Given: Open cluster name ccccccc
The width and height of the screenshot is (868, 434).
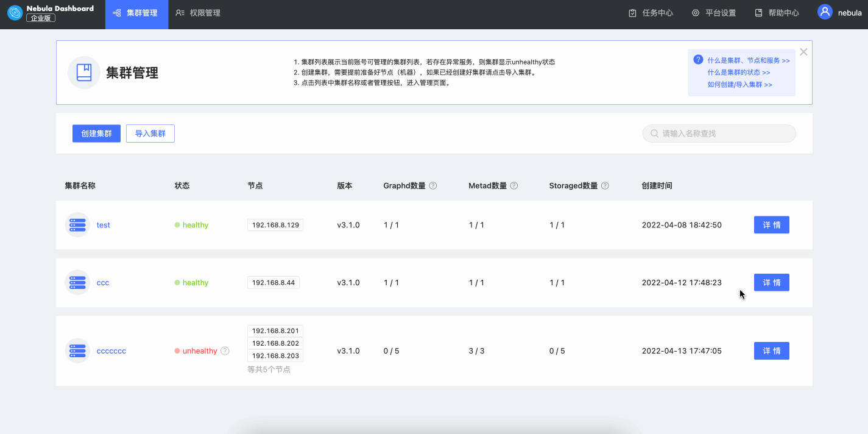Looking at the screenshot, I should tap(111, 351).
